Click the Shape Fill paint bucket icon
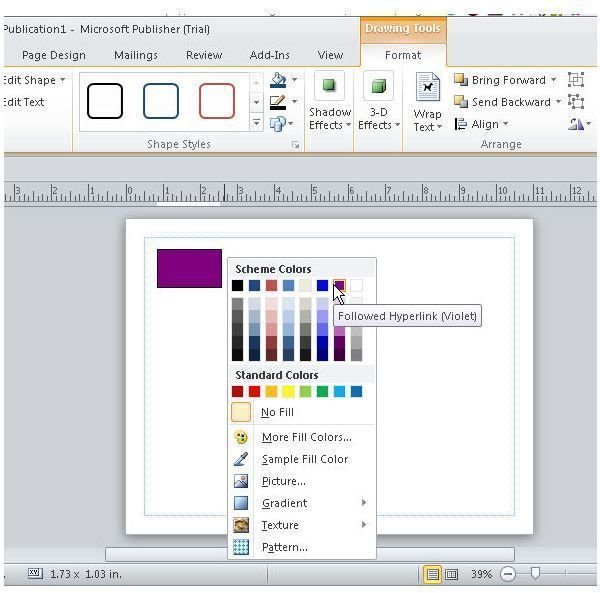Screen dimensions: 600x593 click(x=279, y=80)
